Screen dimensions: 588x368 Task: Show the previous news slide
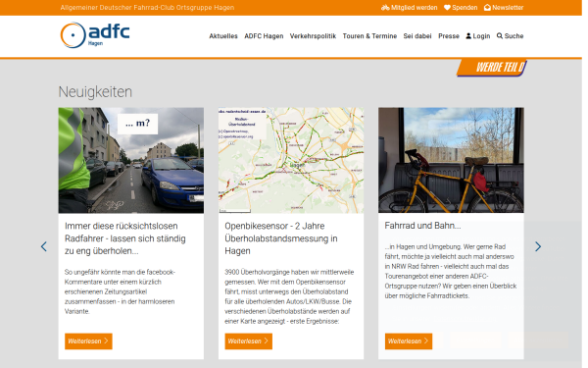(44, 246)
